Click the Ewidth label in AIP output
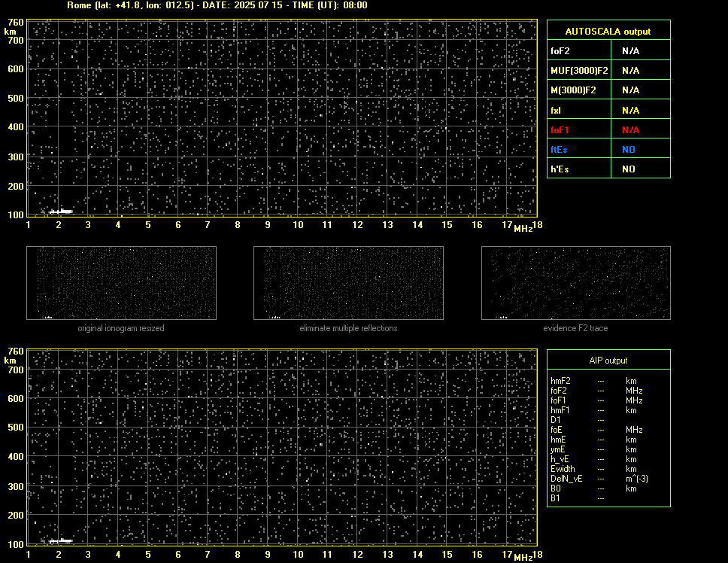Screen dimensions: 728x563 tap(563, 469)
